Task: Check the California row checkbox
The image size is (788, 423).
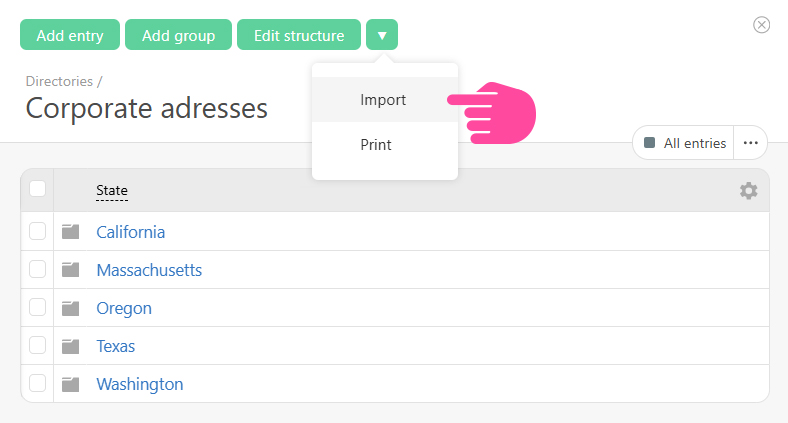Action: 37,231
